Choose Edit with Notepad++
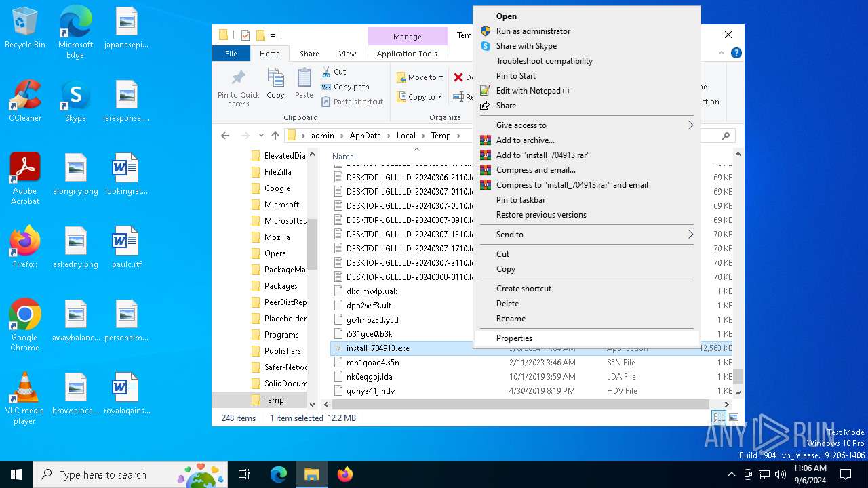Viewport: 868px width, 488px height. [587, 90]
